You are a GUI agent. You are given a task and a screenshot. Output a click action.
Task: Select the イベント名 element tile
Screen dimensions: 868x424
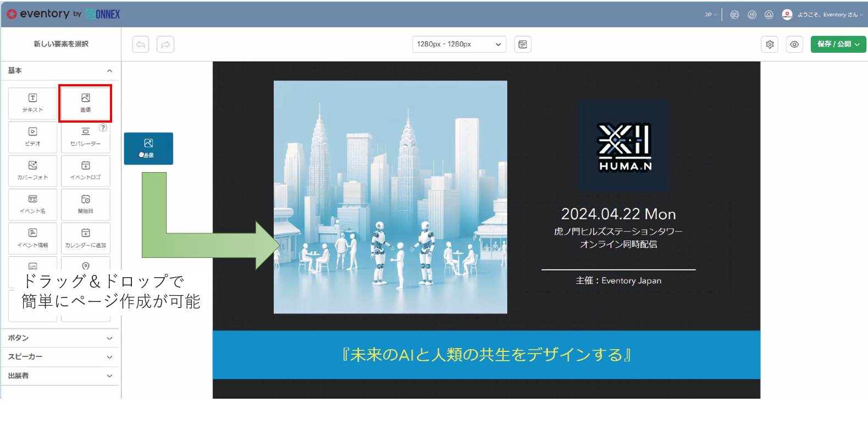[32, 205]
